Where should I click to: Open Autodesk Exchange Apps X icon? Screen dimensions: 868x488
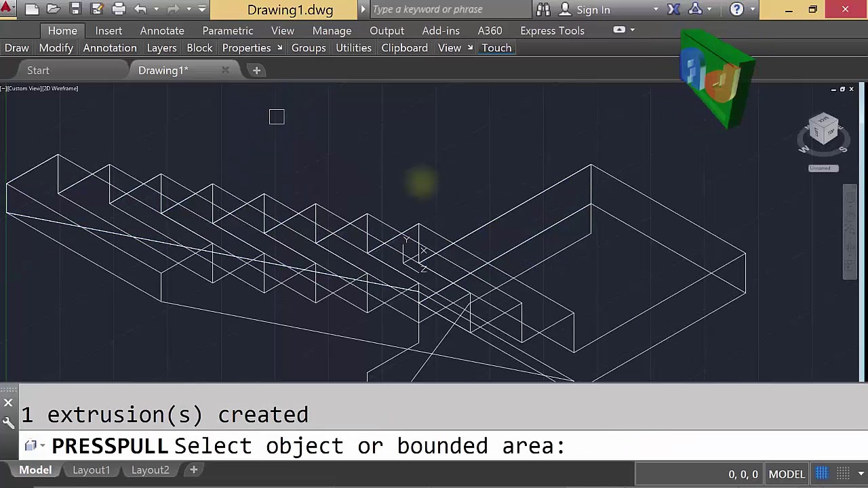[x=673, y=9]
